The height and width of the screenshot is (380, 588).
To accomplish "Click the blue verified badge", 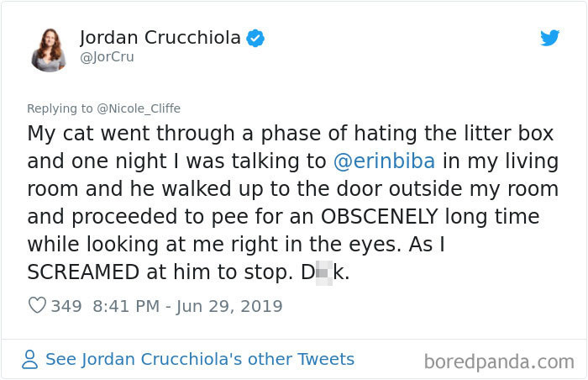I will coord(255,38).
